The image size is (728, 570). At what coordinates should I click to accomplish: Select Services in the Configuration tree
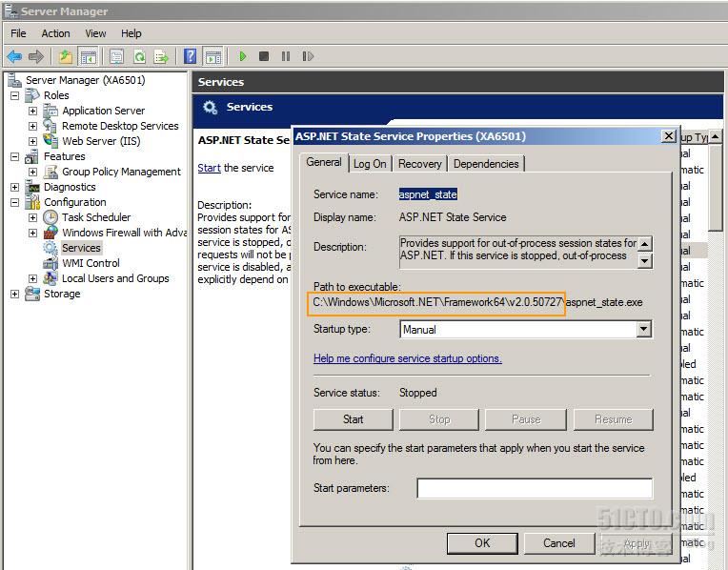coord(81,248)
